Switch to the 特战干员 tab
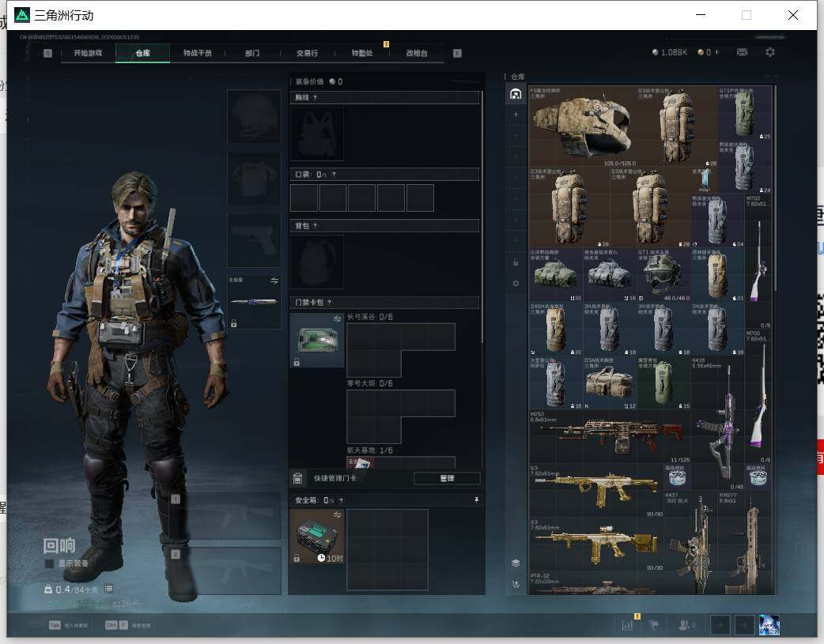This screenshot has width=824, height=644. [x=197, y=53]
